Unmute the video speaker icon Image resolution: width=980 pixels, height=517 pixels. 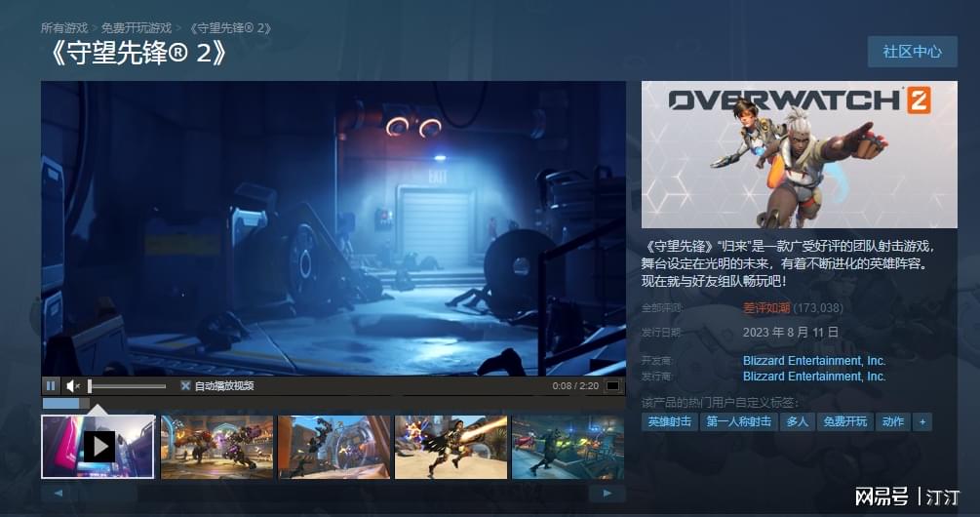[x=72, y=385]
